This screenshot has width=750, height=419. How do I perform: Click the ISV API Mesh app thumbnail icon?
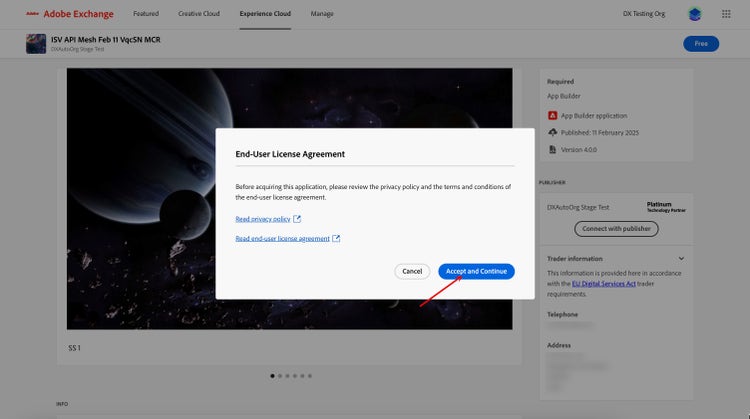tap(35, 43)
